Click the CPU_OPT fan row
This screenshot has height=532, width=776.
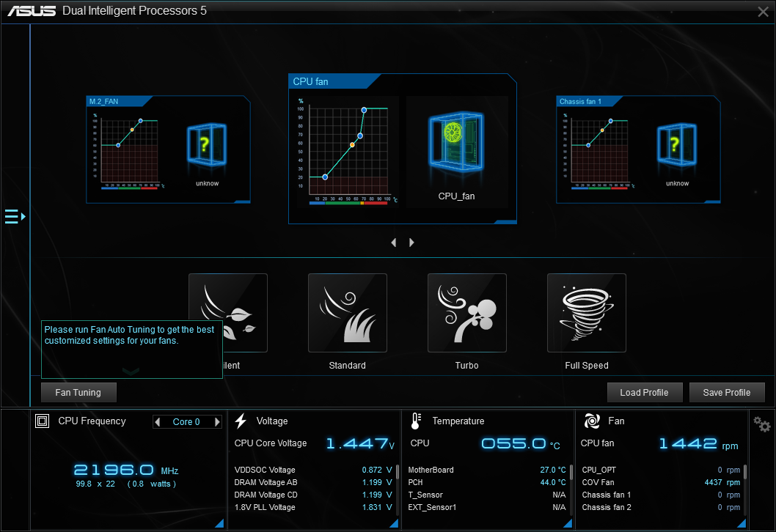point(661,470)
